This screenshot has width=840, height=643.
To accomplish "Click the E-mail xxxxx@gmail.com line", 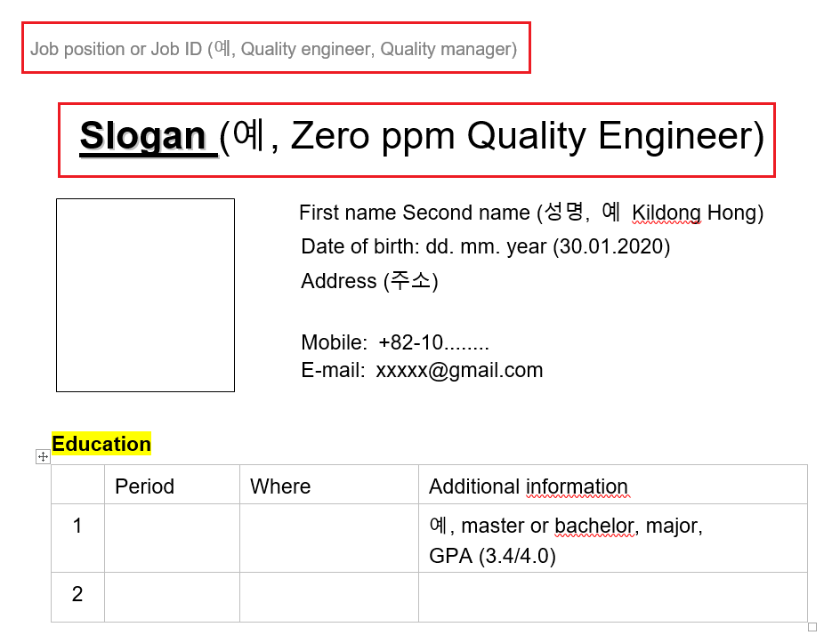I will [x=422, y=370].
